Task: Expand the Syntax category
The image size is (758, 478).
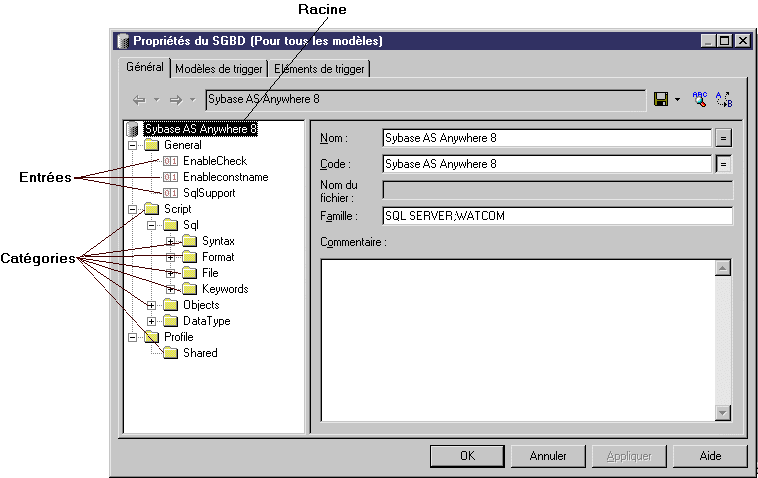Action: click(x=170, y=241)
